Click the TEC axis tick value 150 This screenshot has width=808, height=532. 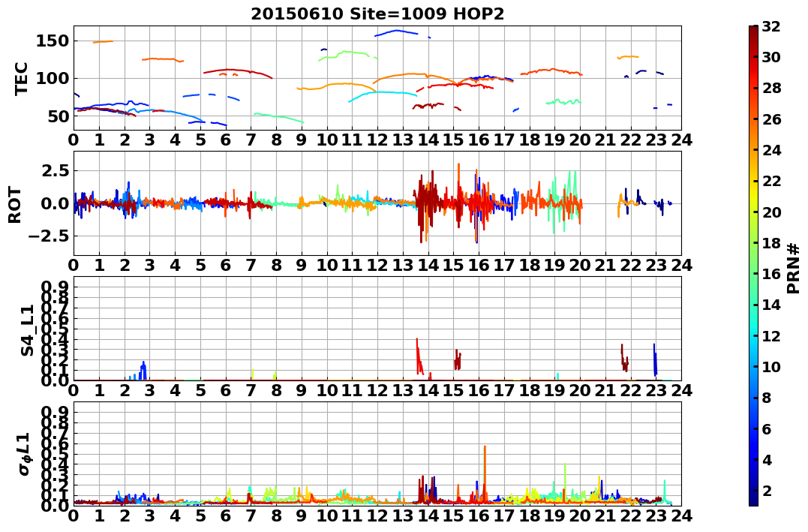point(53,41)
